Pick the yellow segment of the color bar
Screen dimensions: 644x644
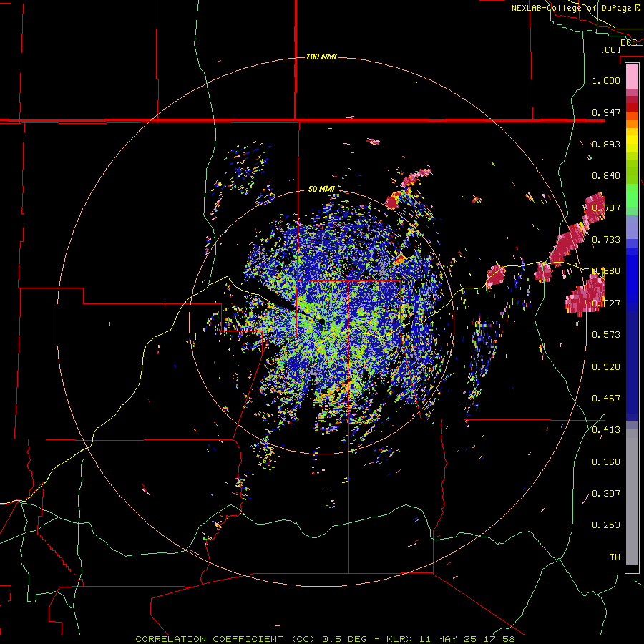(x=632, y=140)
